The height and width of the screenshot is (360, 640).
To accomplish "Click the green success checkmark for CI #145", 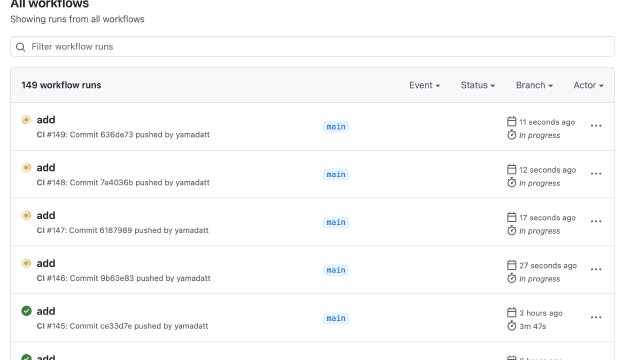I will pyautogui.click(x=26, y=311).
